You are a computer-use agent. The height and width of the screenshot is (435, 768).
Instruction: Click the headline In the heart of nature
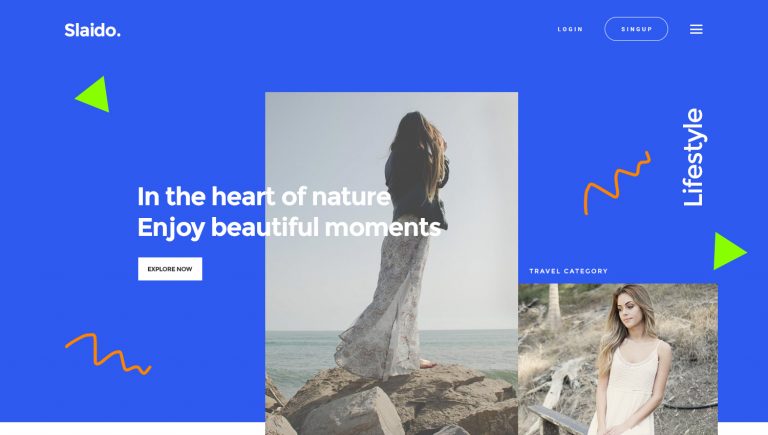point(264,196)
